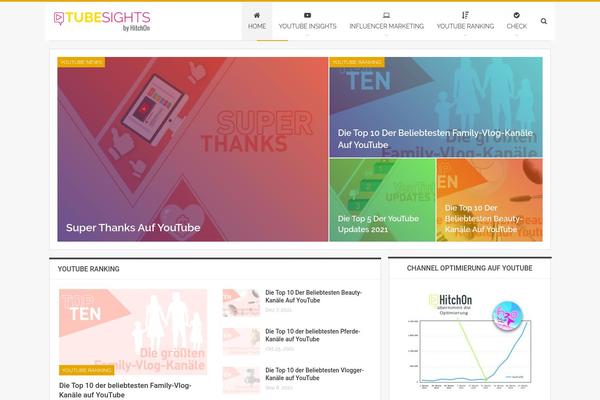Viewport: 600px width, 400px height.
Task: Expand dropdown arrow under Influencer Marketing
Action: [x=386, y=35]
